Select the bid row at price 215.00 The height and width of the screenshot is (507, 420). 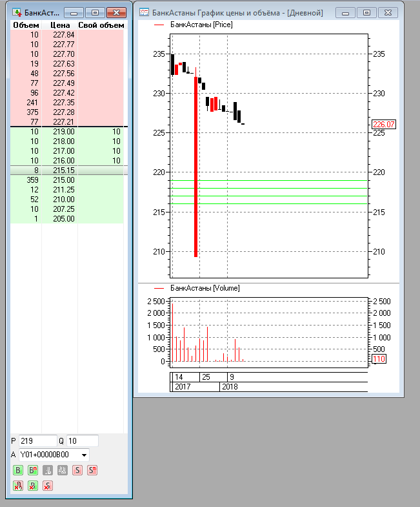tap(67, 180)
